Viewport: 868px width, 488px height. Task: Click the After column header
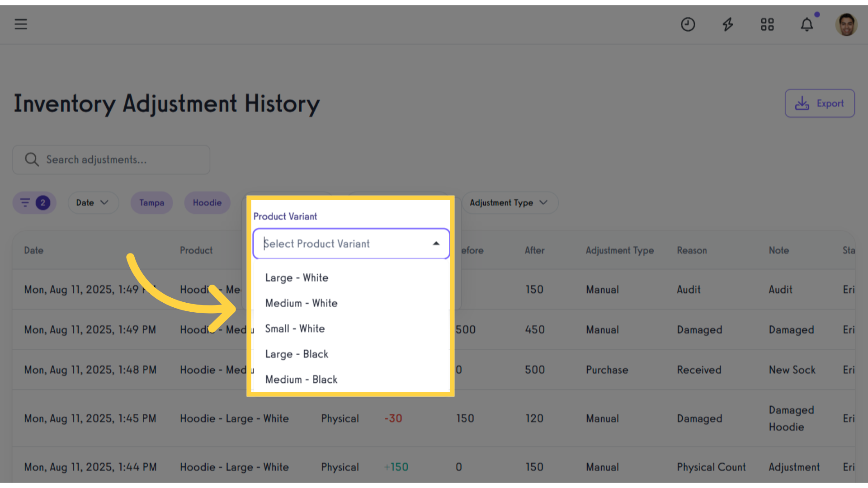tap(534, 250)
